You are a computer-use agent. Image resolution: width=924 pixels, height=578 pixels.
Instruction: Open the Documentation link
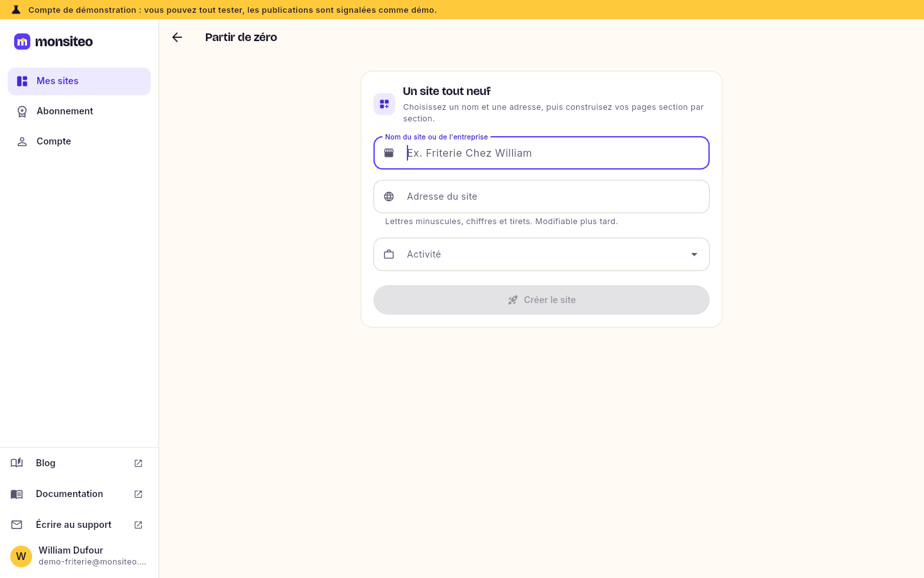click(x=79, y=494)
